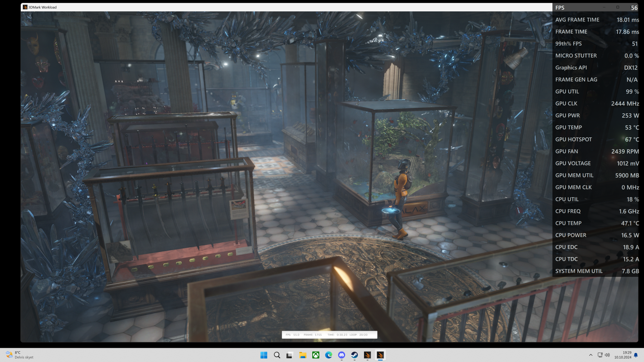Open the Windows Start menu
644x362 pixels.
click(x=264, y=355)
